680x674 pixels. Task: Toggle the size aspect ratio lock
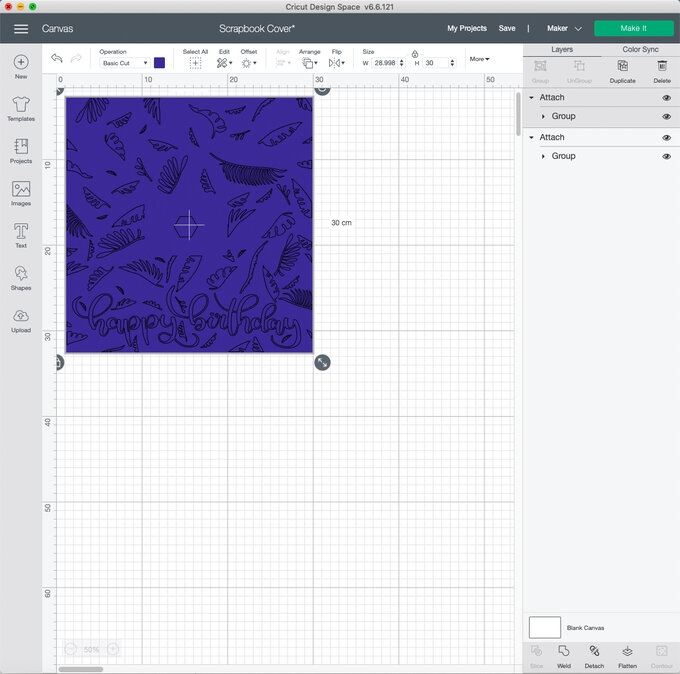coord(415,54)
